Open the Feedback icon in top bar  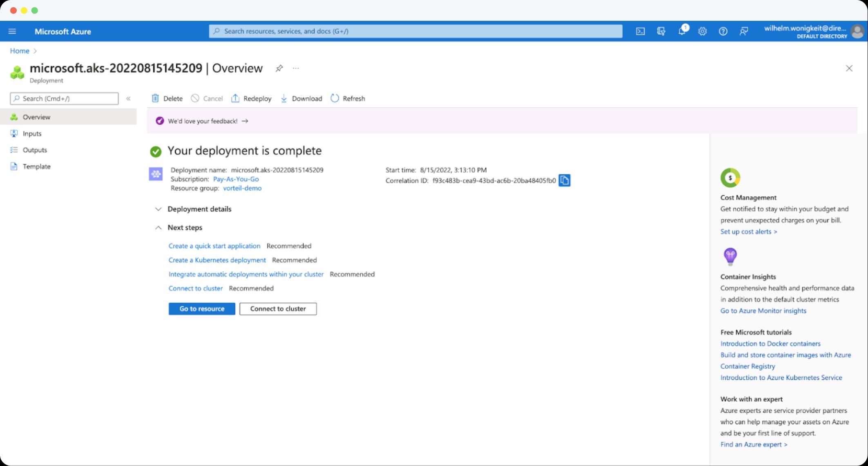tap(744, 31)
